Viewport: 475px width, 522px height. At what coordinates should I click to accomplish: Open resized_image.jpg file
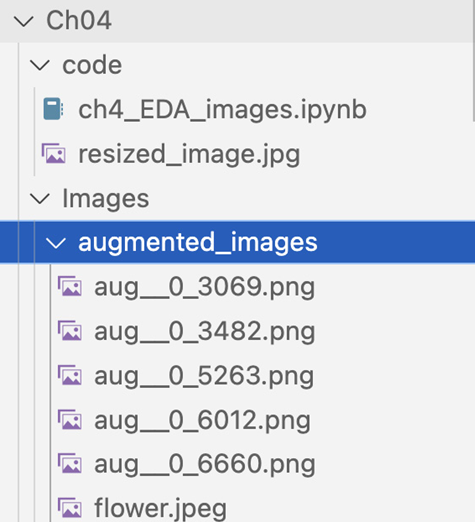(x=189, y=154)
